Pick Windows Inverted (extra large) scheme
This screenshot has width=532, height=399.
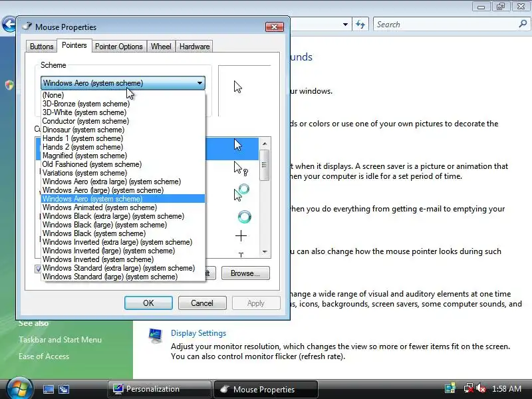coord(123,242)
